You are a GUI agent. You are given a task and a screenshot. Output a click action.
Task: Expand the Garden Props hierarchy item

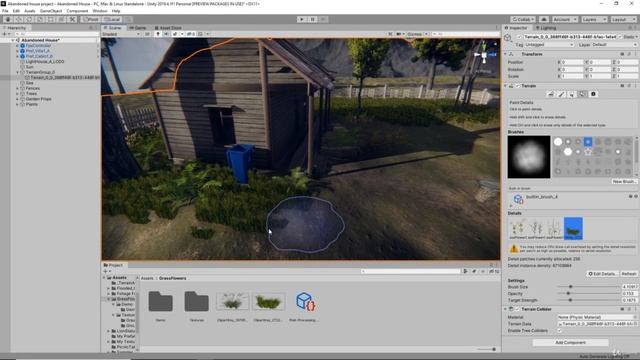[18, 99]
